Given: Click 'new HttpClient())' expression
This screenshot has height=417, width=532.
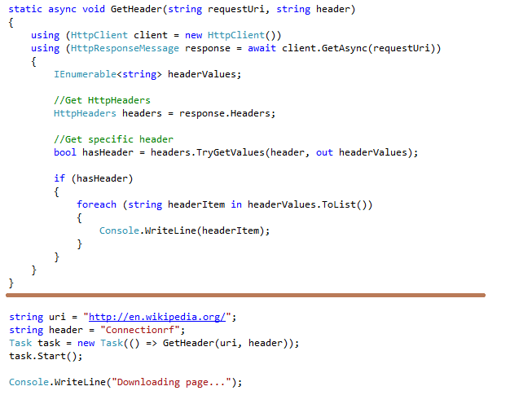Looking at the screenshot, I should pyautogui.click(x=233, y=35).
